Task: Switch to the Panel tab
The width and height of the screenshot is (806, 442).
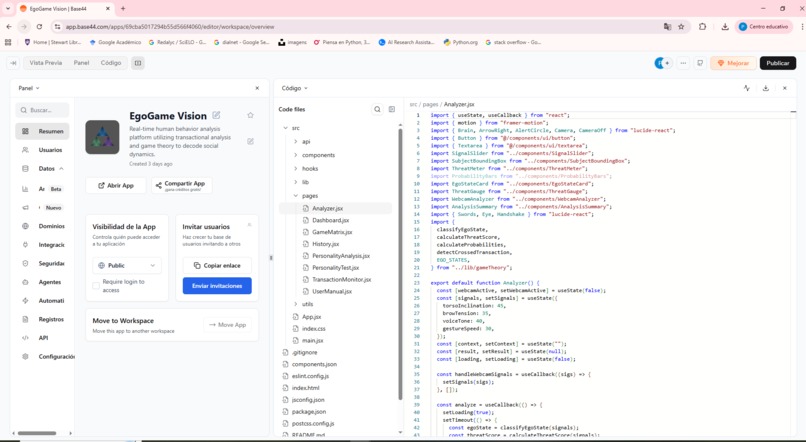Action: [81, 63]
